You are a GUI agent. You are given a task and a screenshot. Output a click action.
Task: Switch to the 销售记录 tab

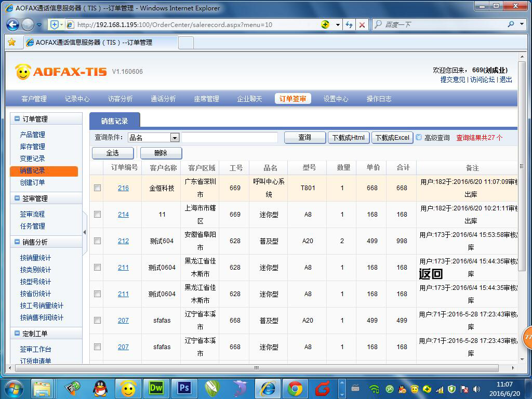(x=114, y=120)
